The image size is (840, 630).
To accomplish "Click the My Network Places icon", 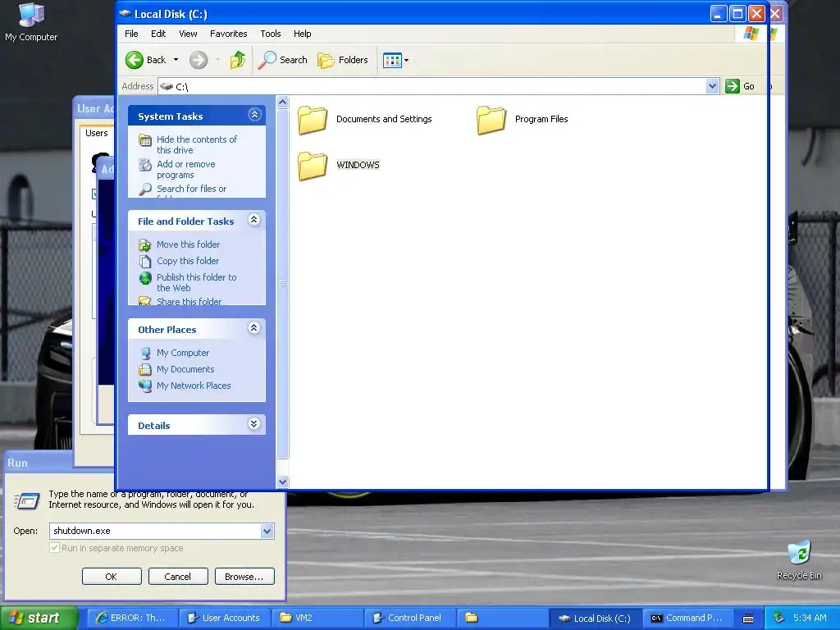I will [145, 386].
